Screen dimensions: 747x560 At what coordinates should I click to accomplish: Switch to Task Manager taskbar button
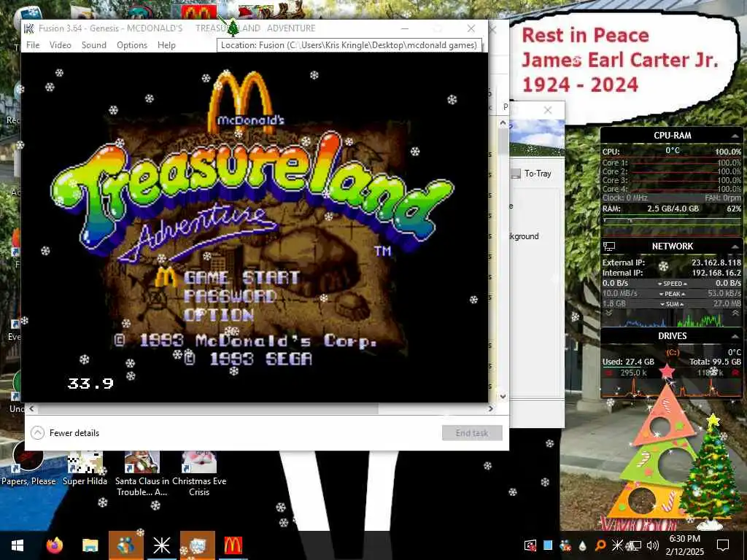[197, 545]
